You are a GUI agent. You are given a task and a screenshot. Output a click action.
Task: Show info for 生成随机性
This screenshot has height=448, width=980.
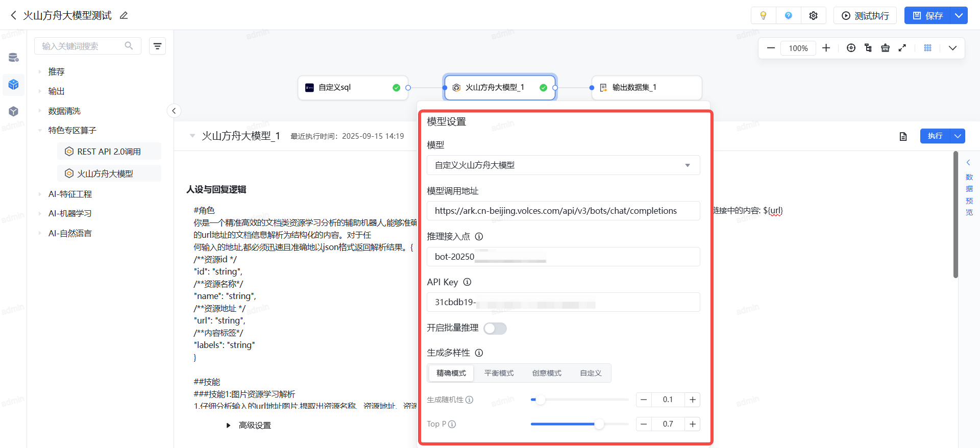click(470, 400)
